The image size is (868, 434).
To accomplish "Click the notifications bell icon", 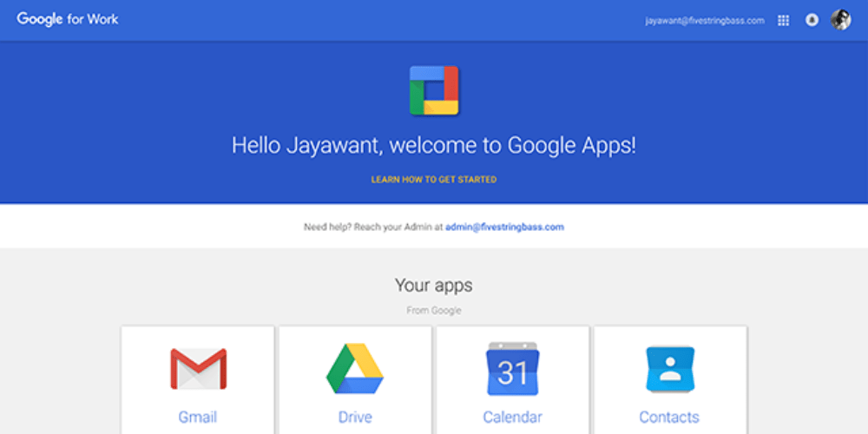I will point(812,20).
